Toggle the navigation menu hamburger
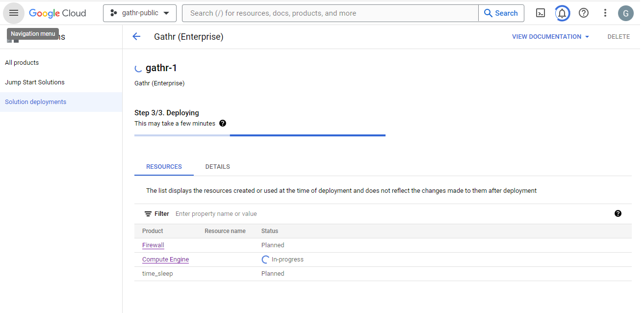This screenshot has width=644, height=313. 13,13
